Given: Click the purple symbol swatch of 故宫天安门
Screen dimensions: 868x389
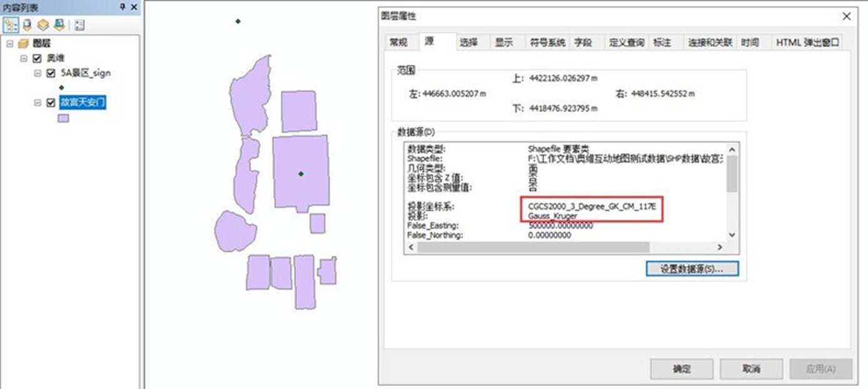Looking at the screenshot, I should (63, 118).
